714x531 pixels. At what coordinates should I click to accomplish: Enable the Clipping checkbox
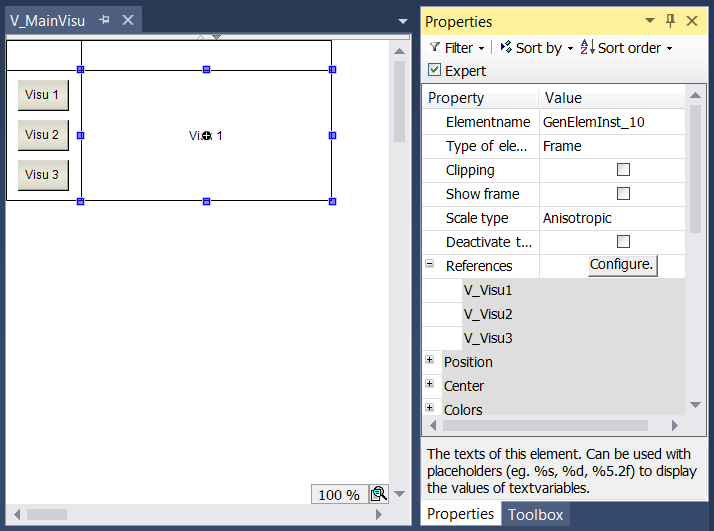623,170
